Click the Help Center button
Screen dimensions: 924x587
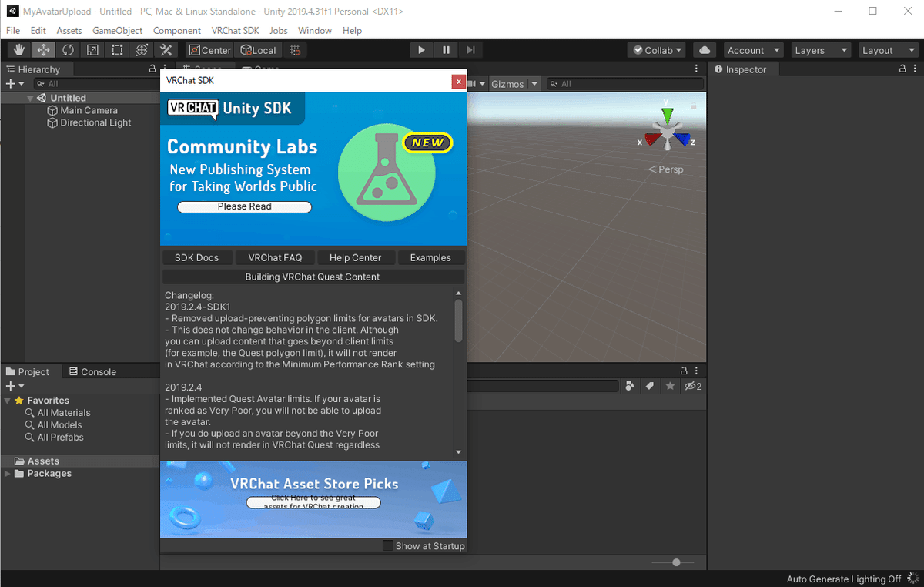355,257
